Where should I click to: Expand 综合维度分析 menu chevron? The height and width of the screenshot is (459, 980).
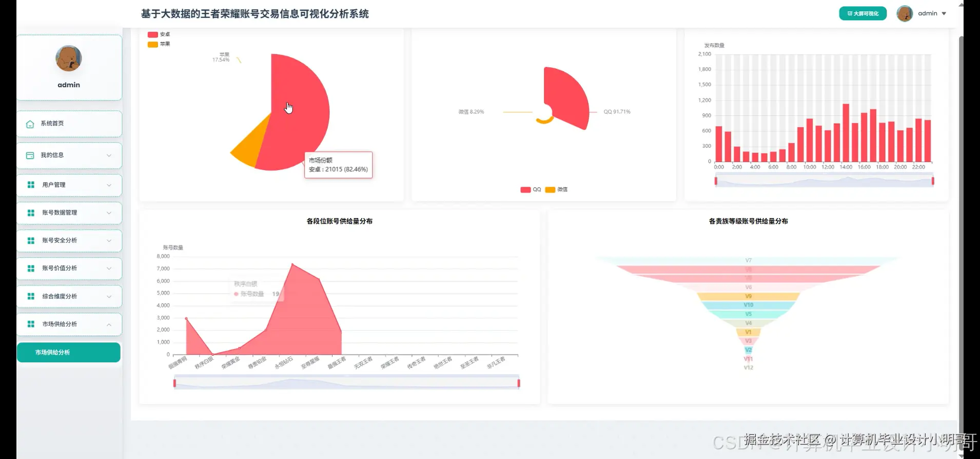pos(109,296)
